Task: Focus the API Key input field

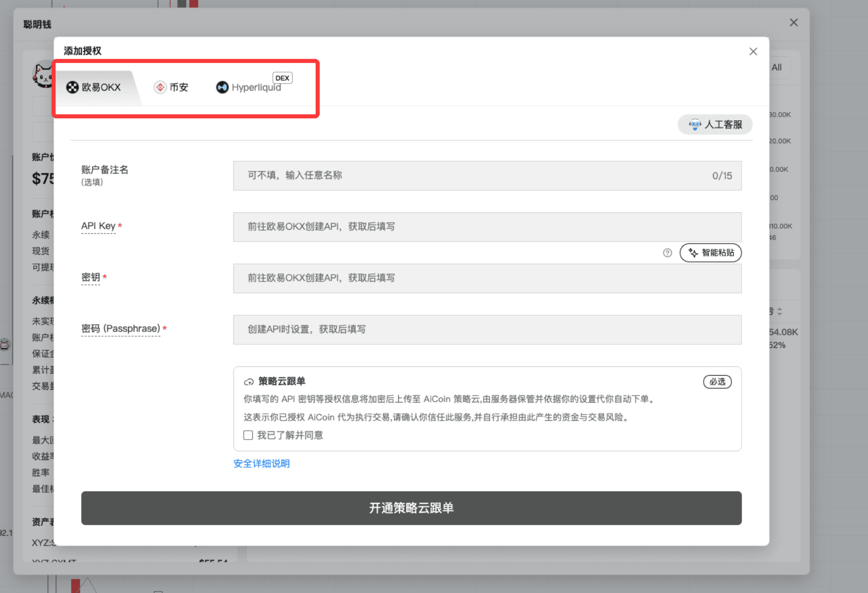Action: tap(487, 227)
